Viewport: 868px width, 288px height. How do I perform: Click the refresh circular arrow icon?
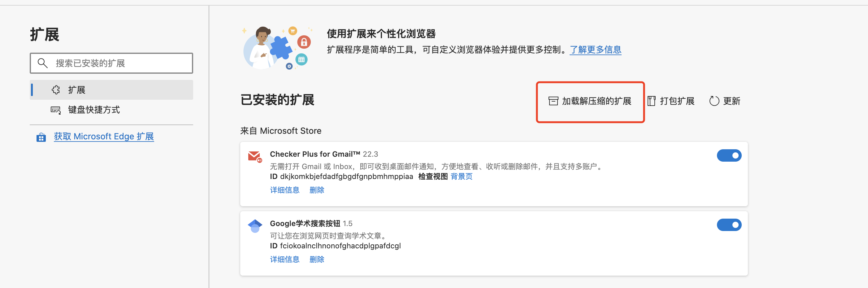coord(714,101)
